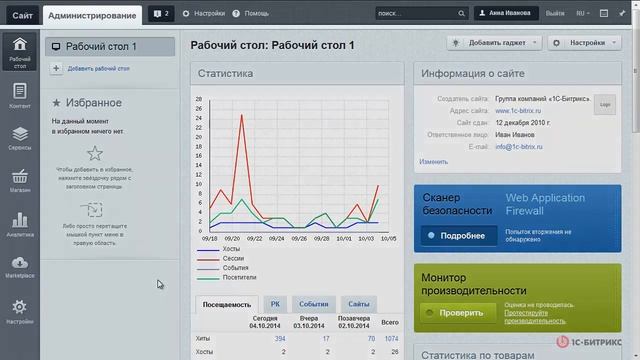Click the search magnifier icon
The image size is (640, 360).
(461, 13)
